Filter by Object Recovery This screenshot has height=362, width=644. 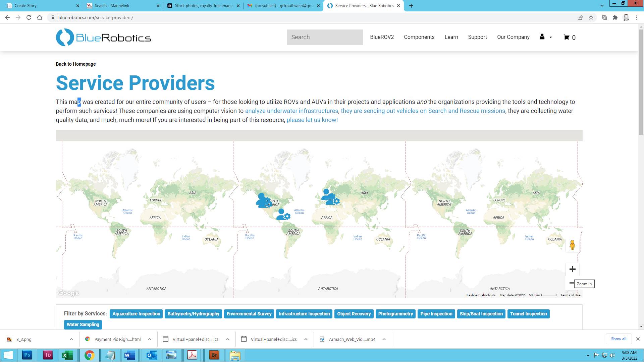[x=354, y=314]
